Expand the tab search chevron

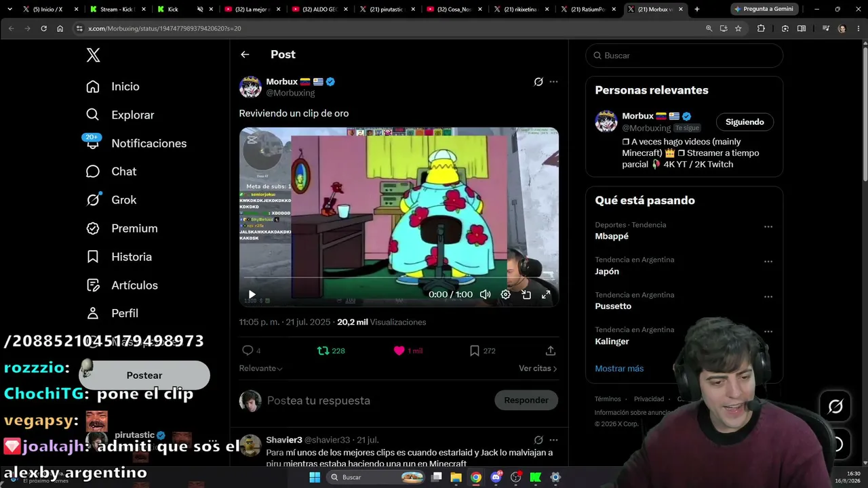click(x=9, y=9)
